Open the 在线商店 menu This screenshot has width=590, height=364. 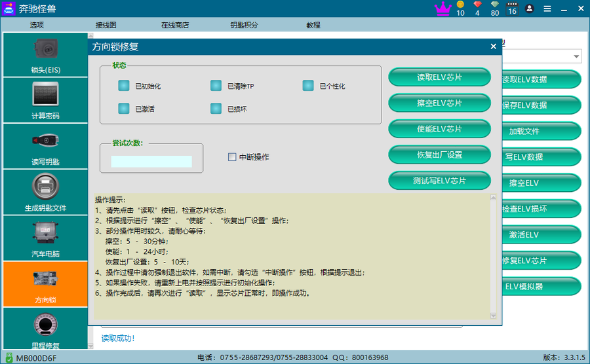tap(175, 25)
